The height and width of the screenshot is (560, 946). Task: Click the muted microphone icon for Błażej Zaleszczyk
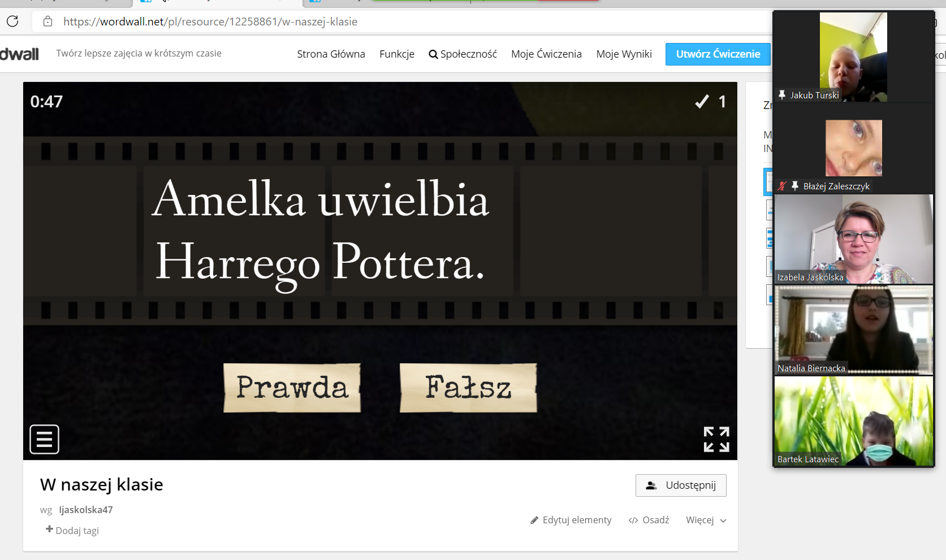point(782,186)
